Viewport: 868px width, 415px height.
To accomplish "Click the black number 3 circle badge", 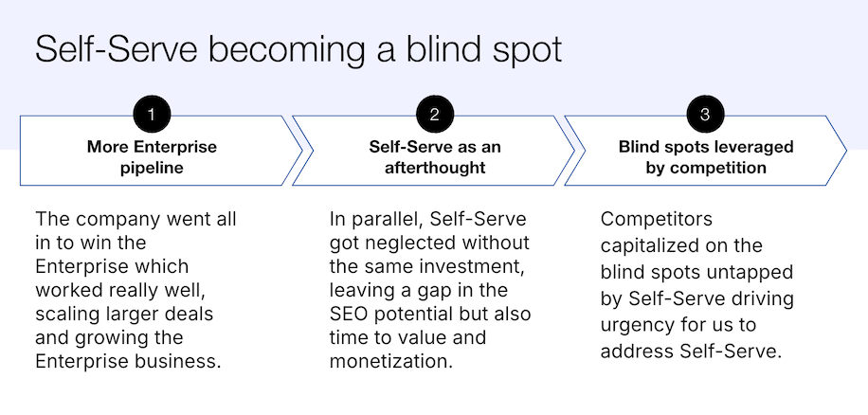I will pyautogui.click(x=705, y=115).
